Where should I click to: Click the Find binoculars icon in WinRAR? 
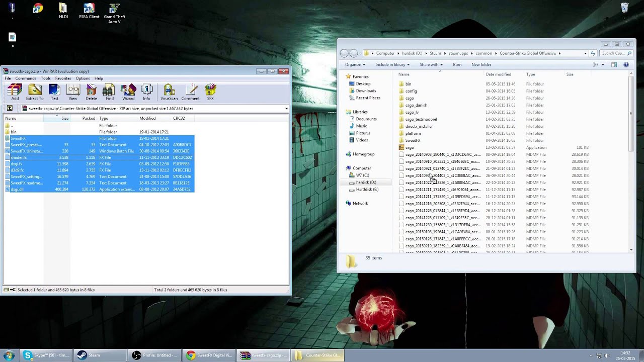(x=109, y=92)
